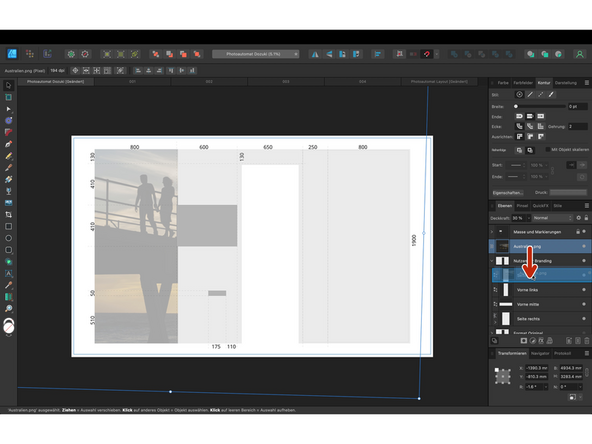This screenshot has width=592, height=444.
Task: Select the Pen tool in the toolbar
Action: [x=8, y=144]
